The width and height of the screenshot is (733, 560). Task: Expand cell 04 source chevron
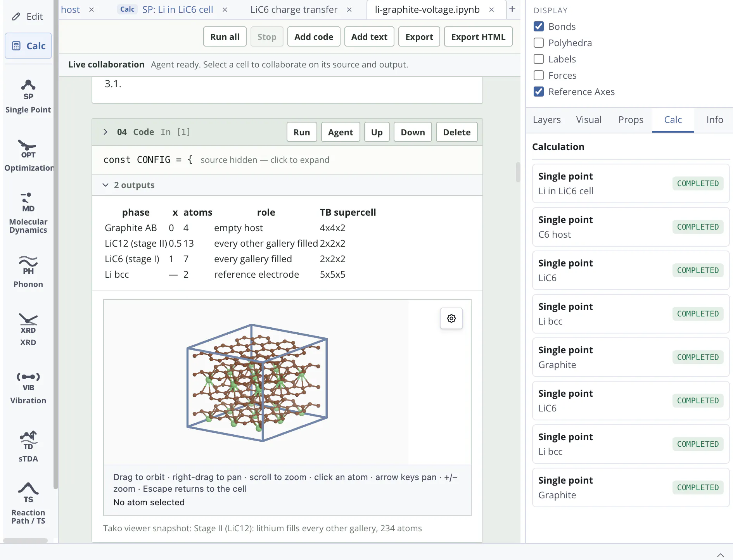tap(105, 132)
